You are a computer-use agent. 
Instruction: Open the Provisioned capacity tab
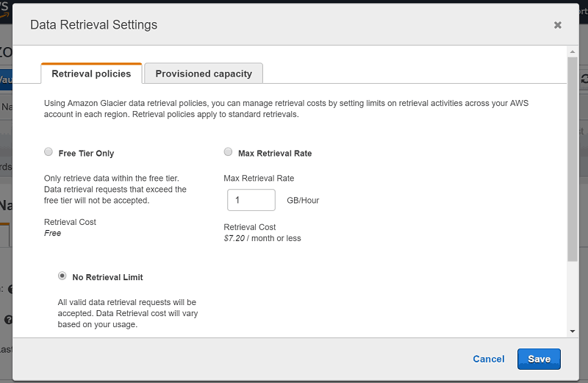point(204,74)
